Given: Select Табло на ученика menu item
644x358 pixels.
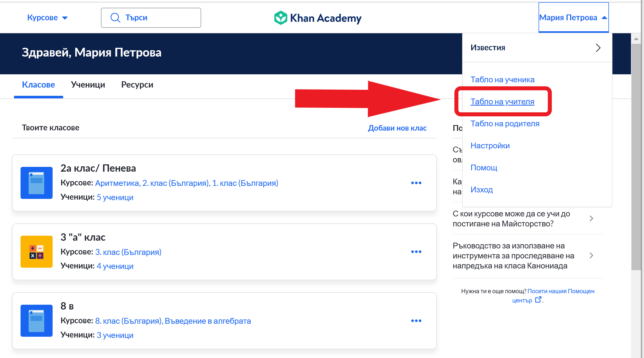Looking at the screenshot, I should pos(502,80).
